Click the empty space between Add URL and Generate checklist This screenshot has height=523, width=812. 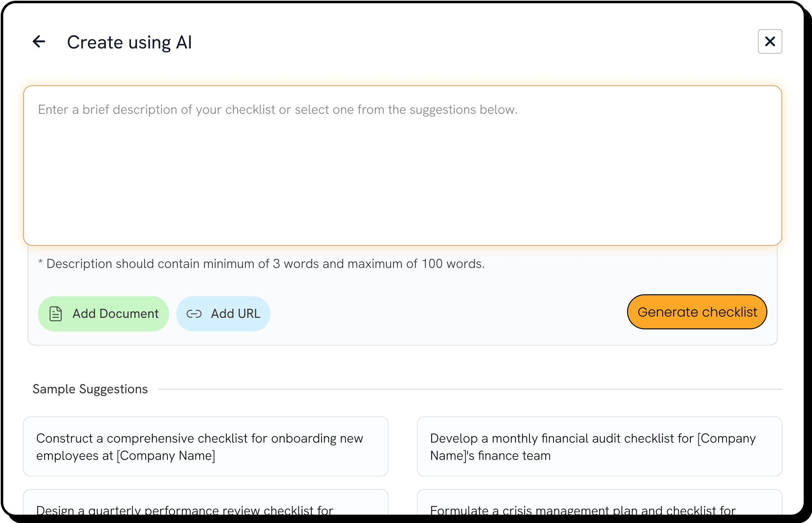[x=446, y=313]
